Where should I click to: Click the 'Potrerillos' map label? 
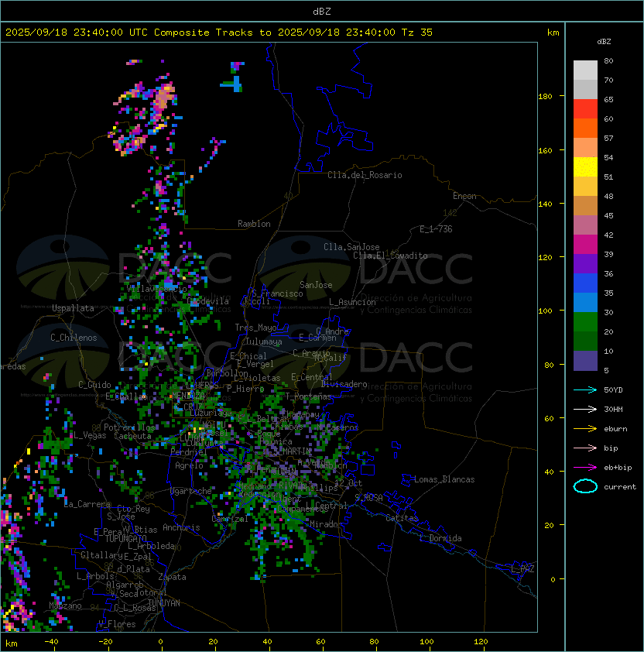click(x=129, y=427)
